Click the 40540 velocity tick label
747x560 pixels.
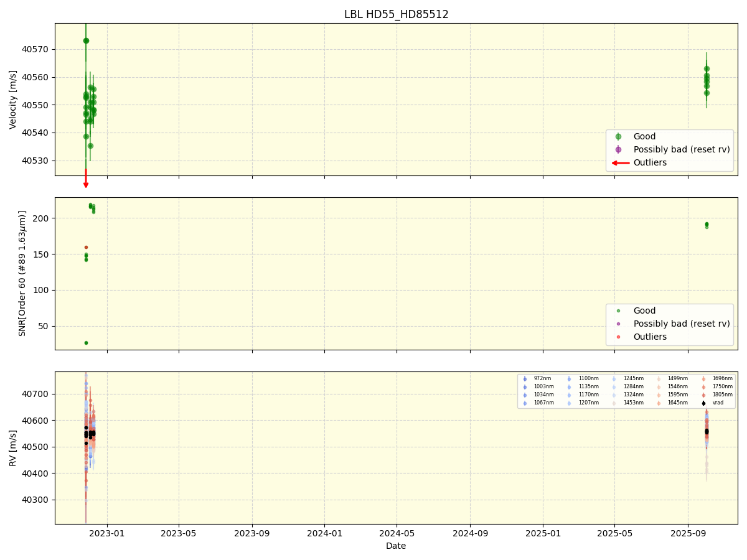click(x=36, y=133)
